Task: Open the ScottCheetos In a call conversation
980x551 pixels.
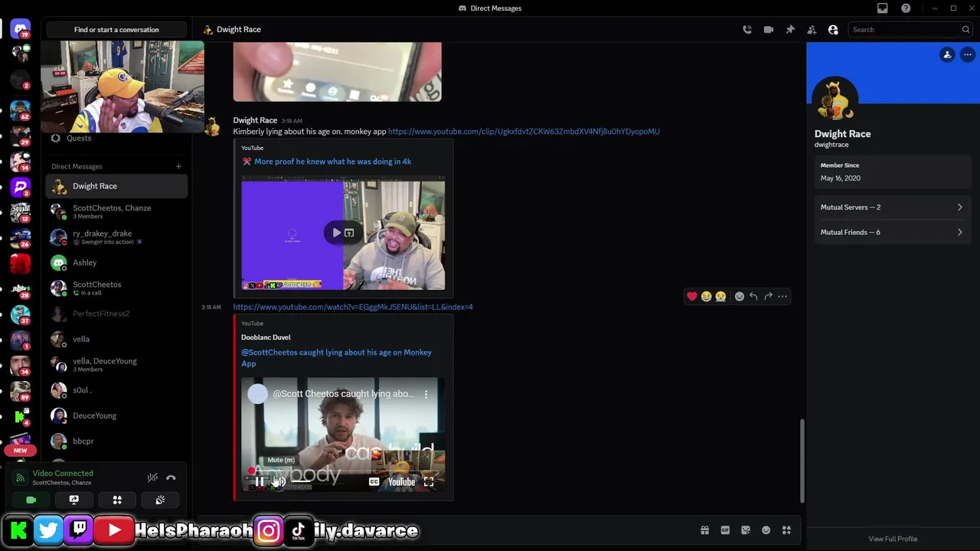Action: (116, 288)
